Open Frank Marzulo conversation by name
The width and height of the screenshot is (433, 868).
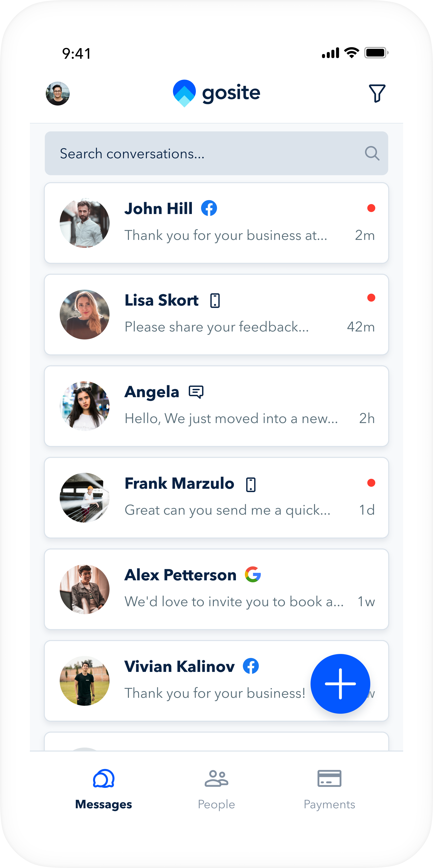[x=179, y=484]
